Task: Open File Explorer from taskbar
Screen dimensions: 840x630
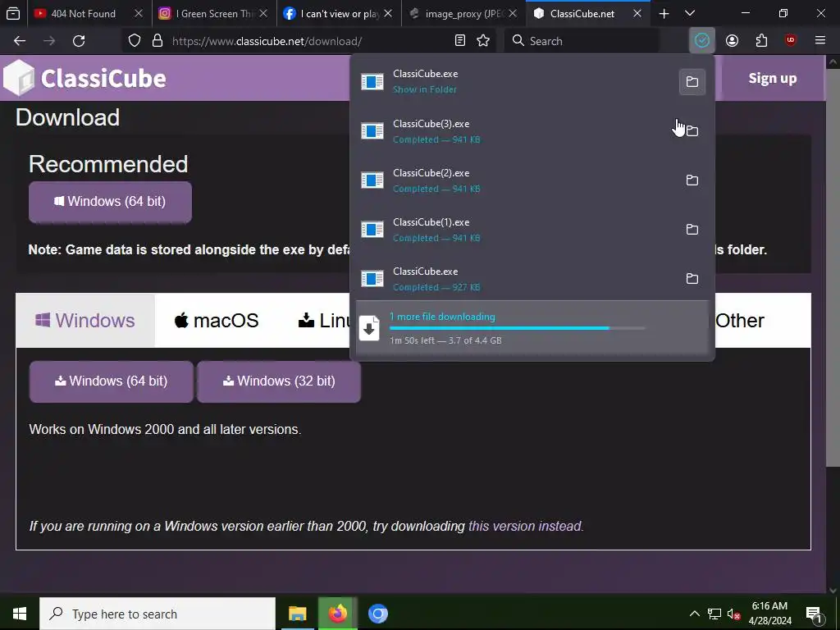Action: pos(297,614)
